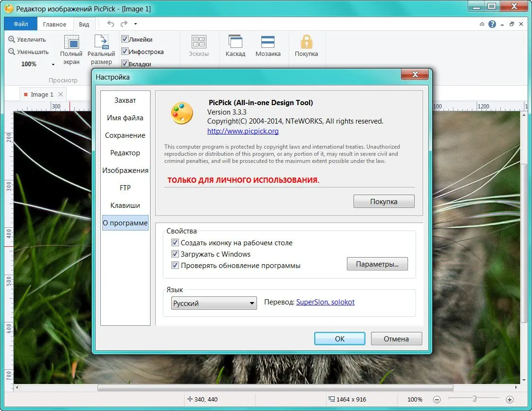Click the Zoom Out (Уменьшить) magnifier
This screenshot has width=532, height=411.
[x=11, y=52]
